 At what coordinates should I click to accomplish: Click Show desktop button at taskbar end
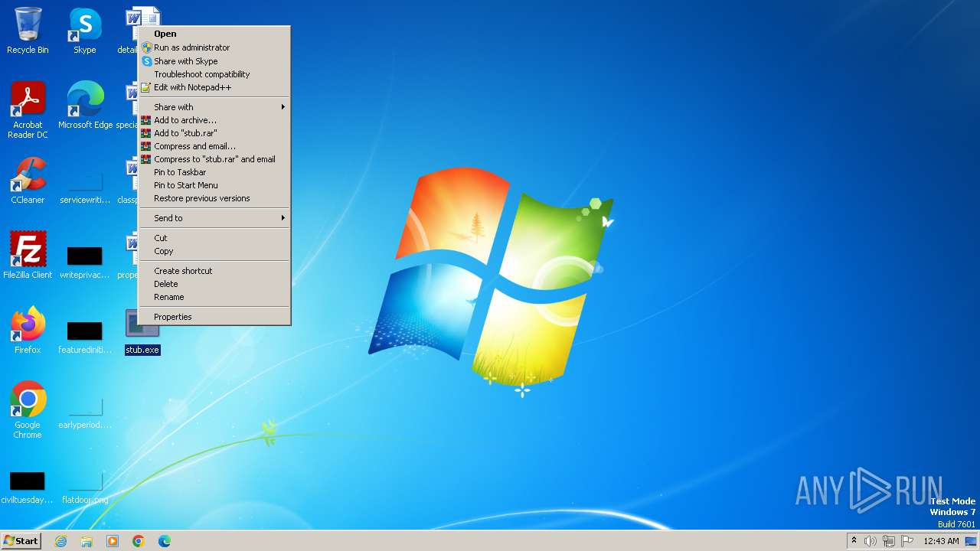(x=971, y=541)
